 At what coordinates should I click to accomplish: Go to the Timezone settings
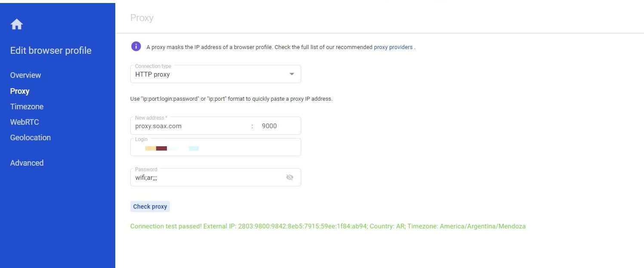coord(27,107)
